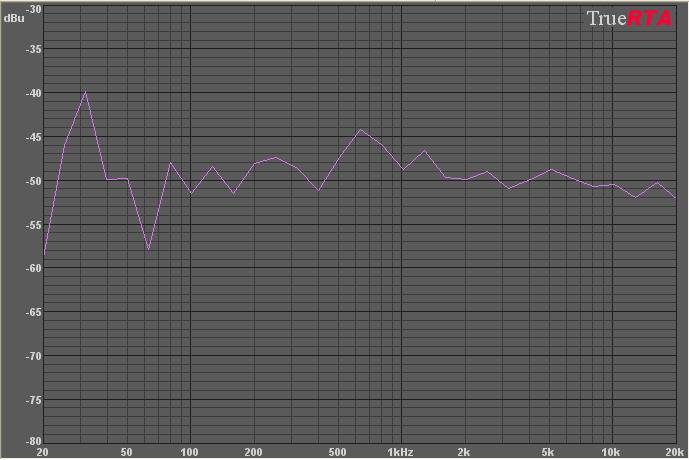Click the 10k frequency axis label
The width and height of the screenshot is (689, 460).
click(x=611, y=452)
